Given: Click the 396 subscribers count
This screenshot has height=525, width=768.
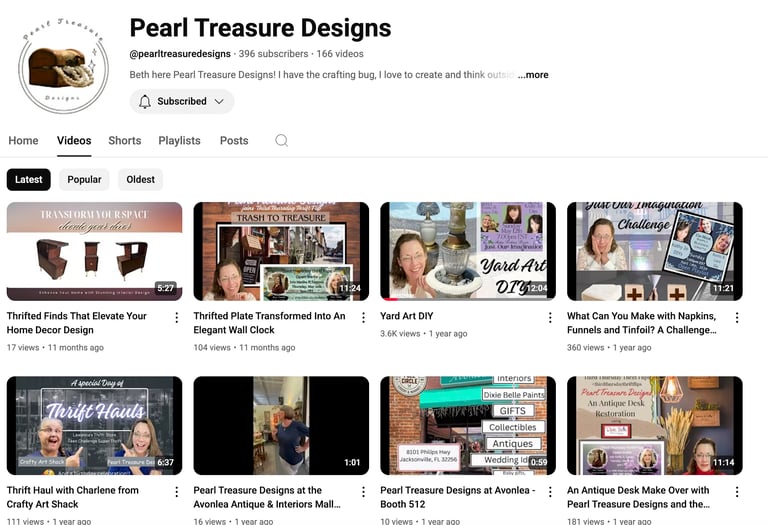Looking at the screenshot, I should click(x=273, y=54).
